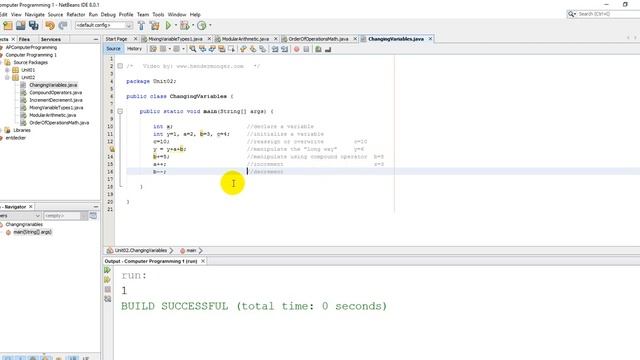Click the Uncomment icon in editor toolbar
The width and height of the screenshot is (640, 360).
coord(328,49)
